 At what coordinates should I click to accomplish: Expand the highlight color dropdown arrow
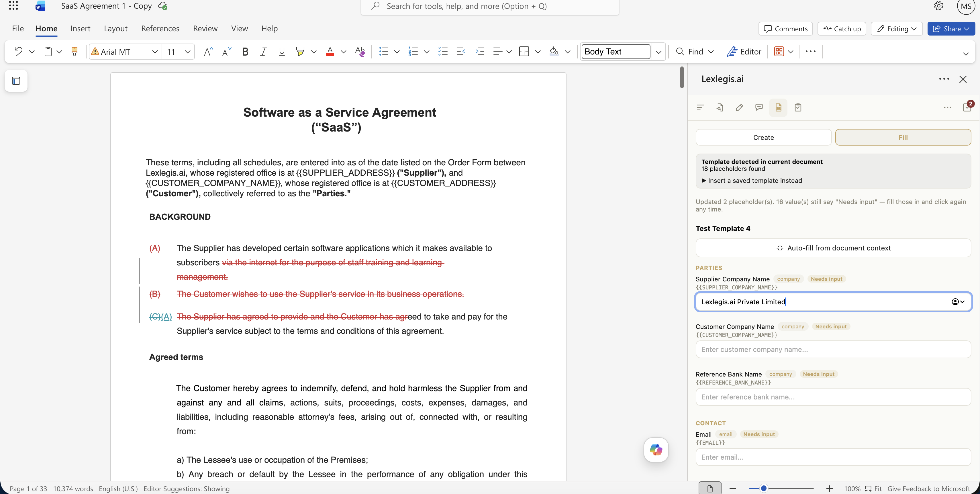(x=314, y=52)
